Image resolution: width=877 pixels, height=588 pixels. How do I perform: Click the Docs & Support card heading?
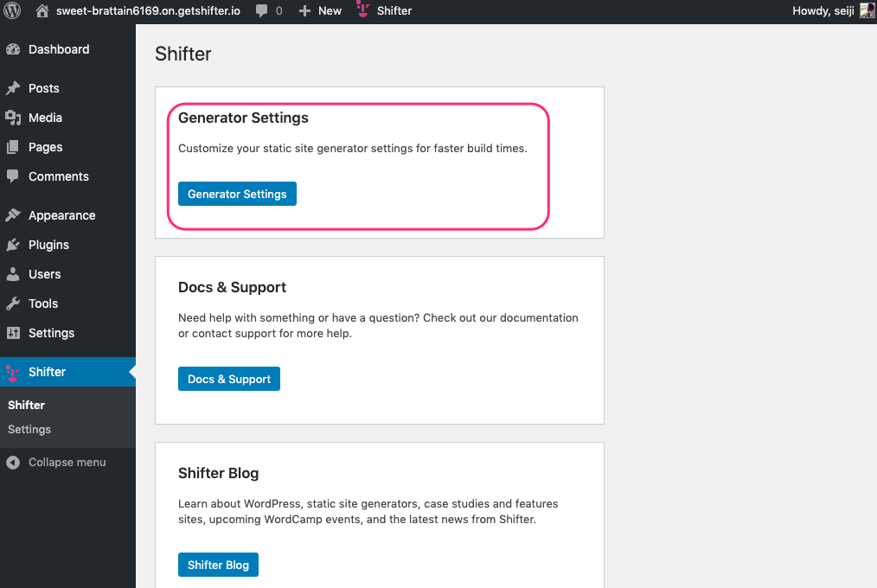[232, 287]
